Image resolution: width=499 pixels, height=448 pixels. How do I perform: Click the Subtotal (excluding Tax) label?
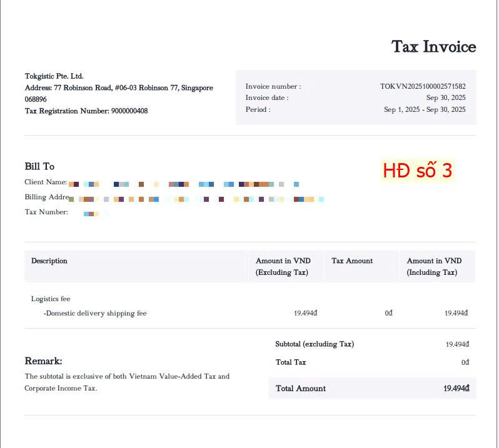tap(315, 344)
